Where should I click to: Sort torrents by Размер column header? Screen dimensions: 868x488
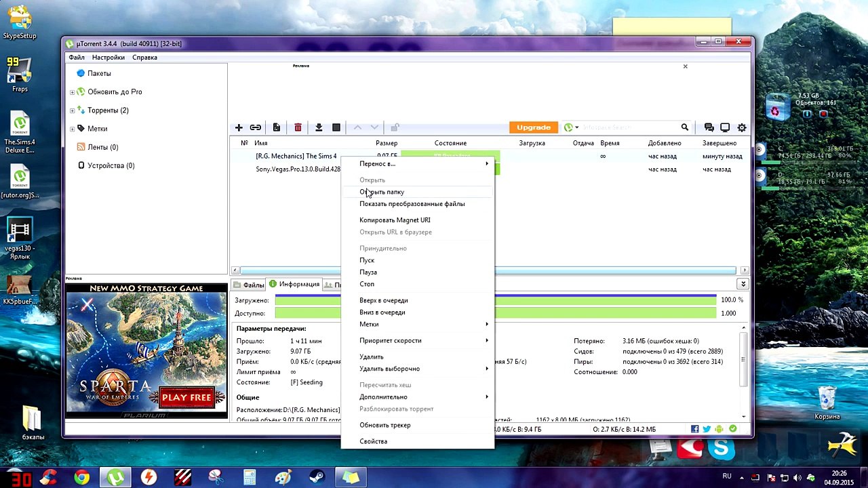click(x=387, y=143)
